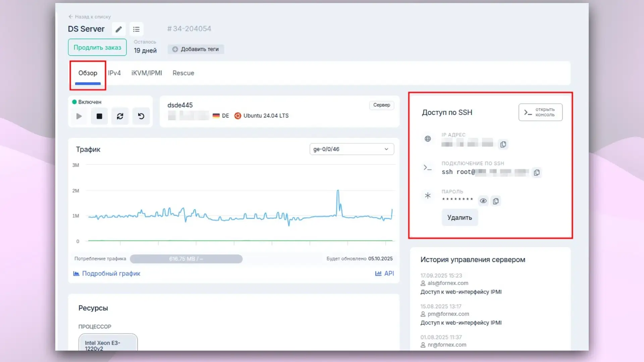Copy the IP address using the copy icon
The width and height of the screenshot is (644, 362).
coord(503,144)
